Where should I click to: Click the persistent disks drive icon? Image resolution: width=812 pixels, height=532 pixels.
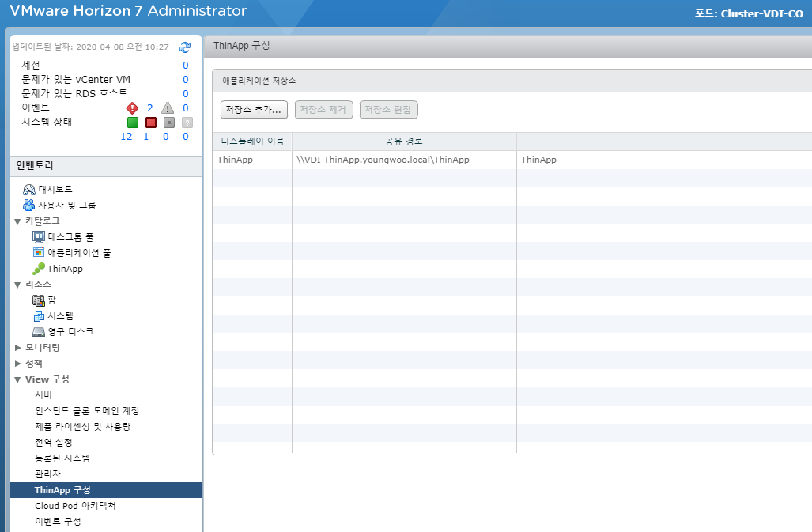pyautogui.click(x=39, y=332)
